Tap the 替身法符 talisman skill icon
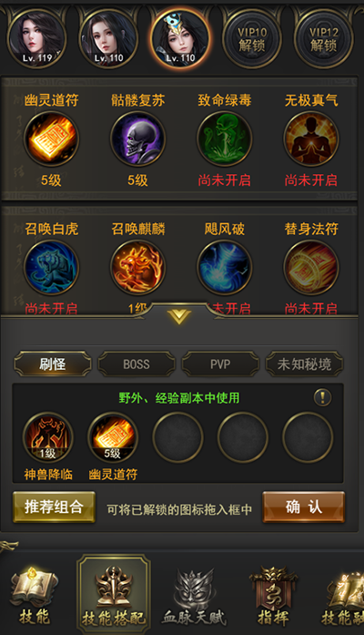364x635 pixels. tap(311, 267)
